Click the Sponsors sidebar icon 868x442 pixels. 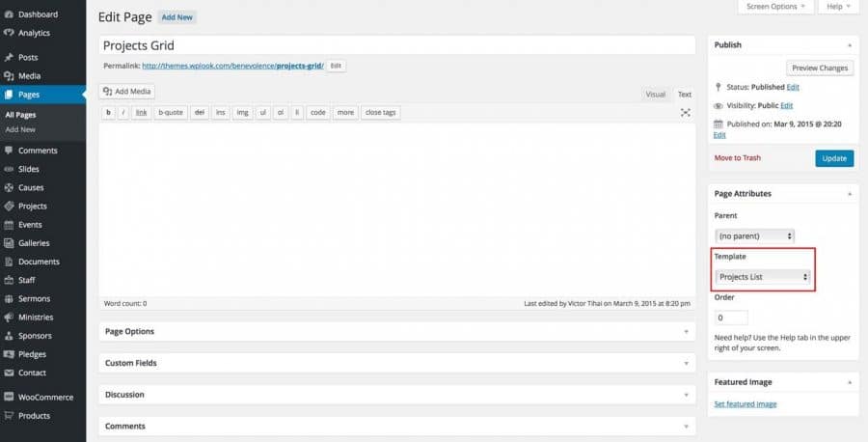pyautogui.click(x=9, y=336)
